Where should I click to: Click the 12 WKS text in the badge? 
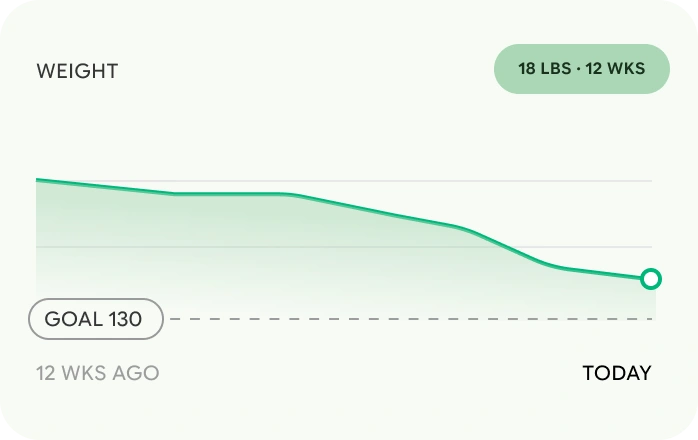pyautogui.click(x=615, y=69)
